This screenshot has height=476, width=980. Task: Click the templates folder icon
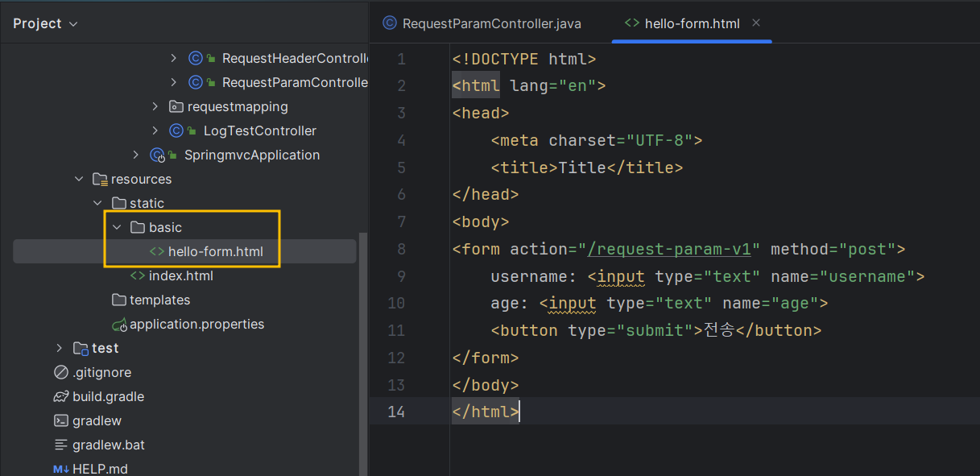[x=118, y=300]
